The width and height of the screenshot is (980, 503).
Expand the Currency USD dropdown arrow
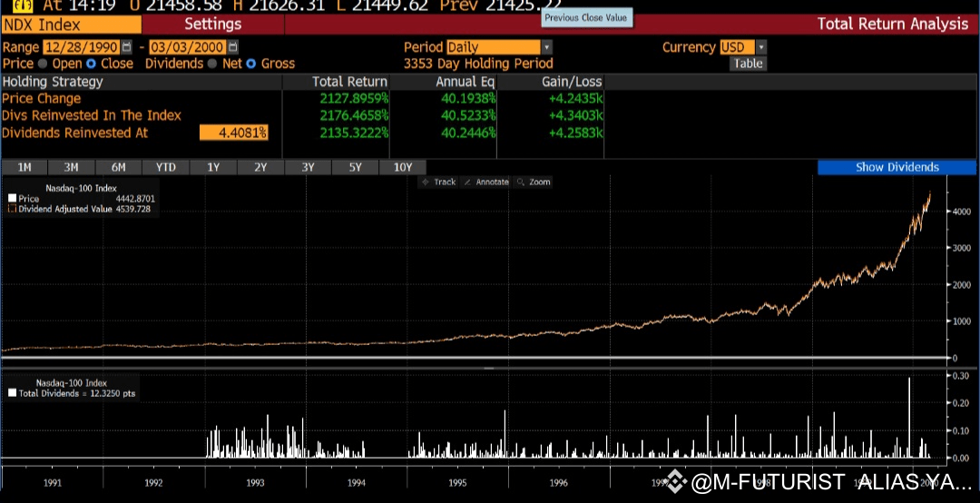pos(760,47)
